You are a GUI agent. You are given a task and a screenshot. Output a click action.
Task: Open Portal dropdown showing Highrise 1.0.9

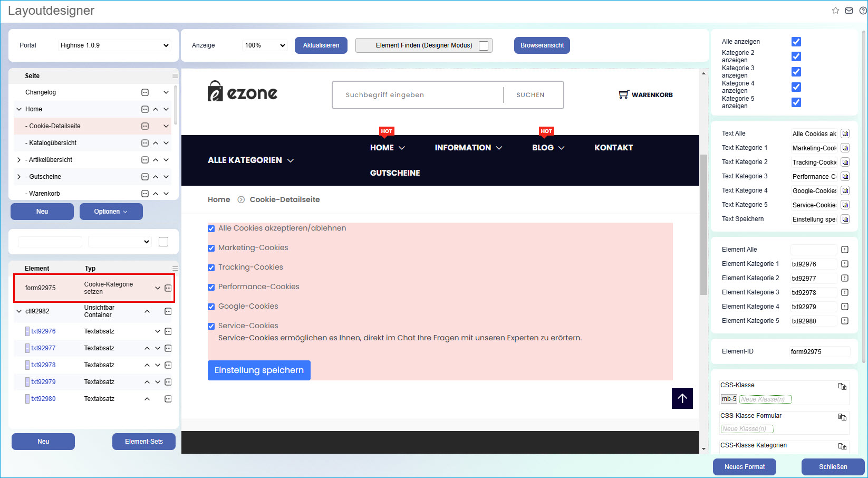click(114, 45)
